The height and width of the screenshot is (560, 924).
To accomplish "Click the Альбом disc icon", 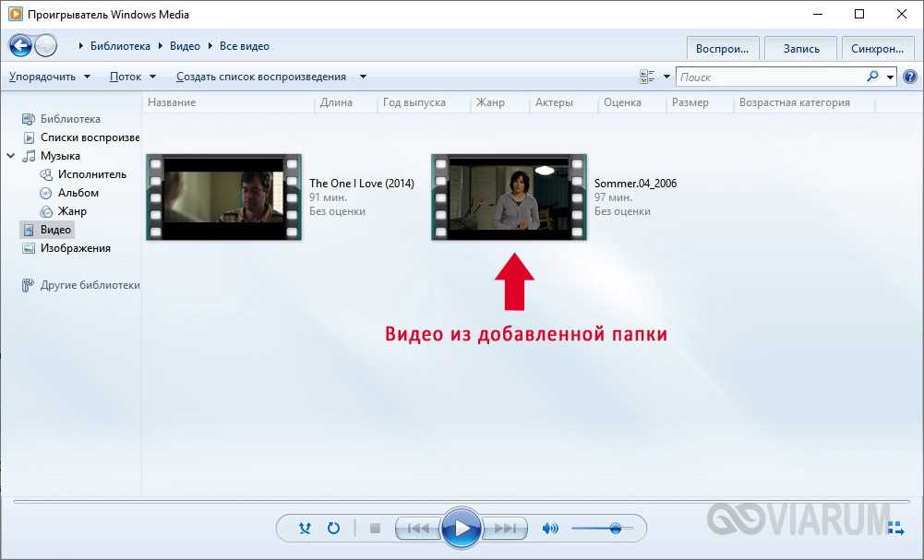I will 46,193.
